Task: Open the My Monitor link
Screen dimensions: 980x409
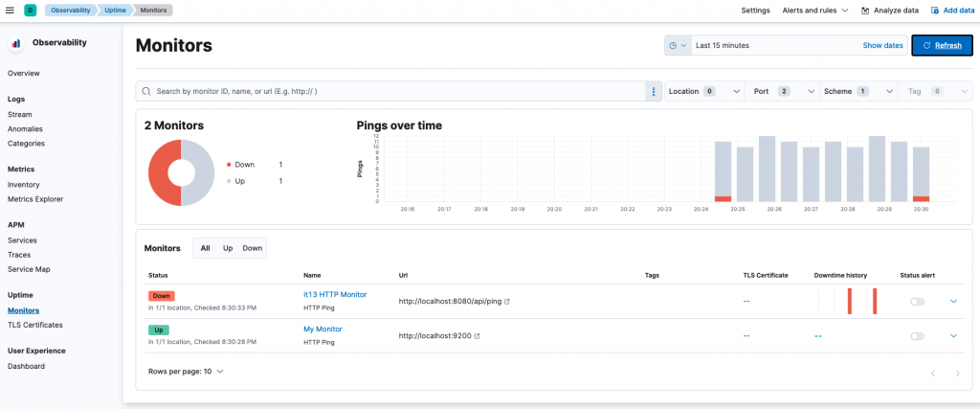Action: click(323, 329)
